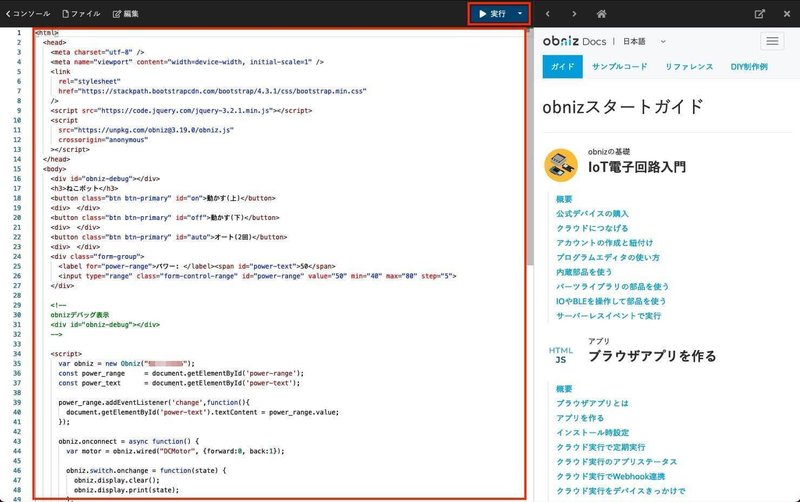Viewport: 800px width, 502px height.
Task: Open the サーバーレスイベントで実行 link
Action: click(x=608, y=316)
